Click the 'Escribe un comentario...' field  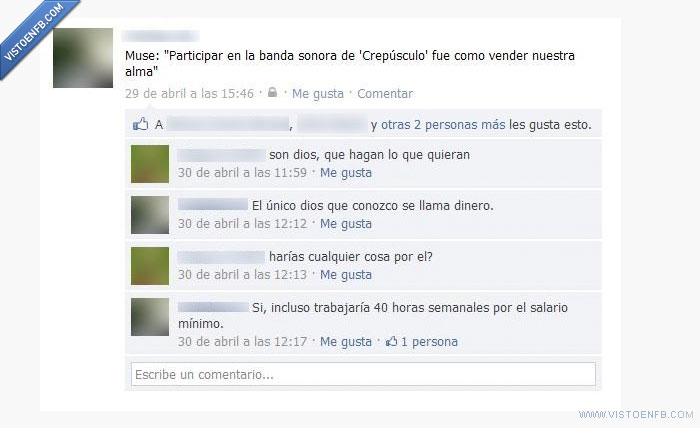[363, 374]
